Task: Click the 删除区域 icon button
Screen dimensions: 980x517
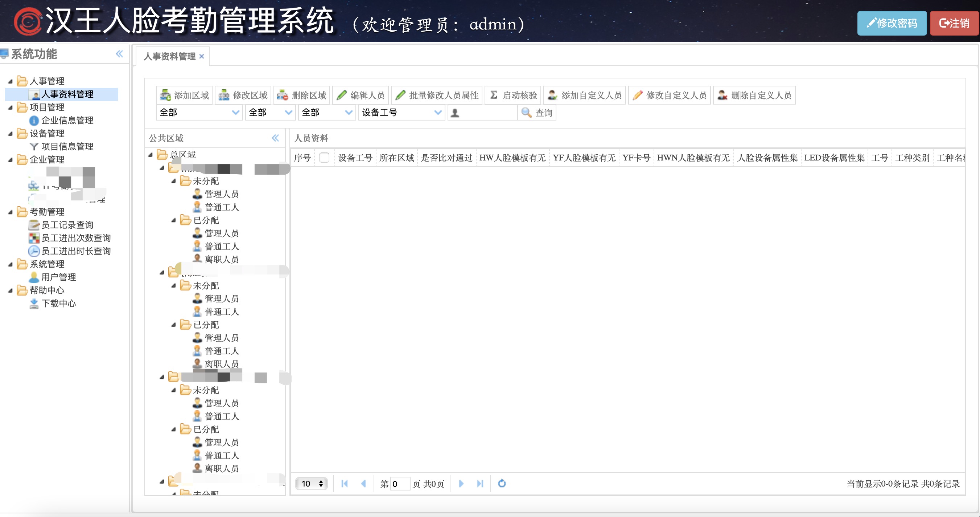Action: pyautogui.click(x=282, y=95)
